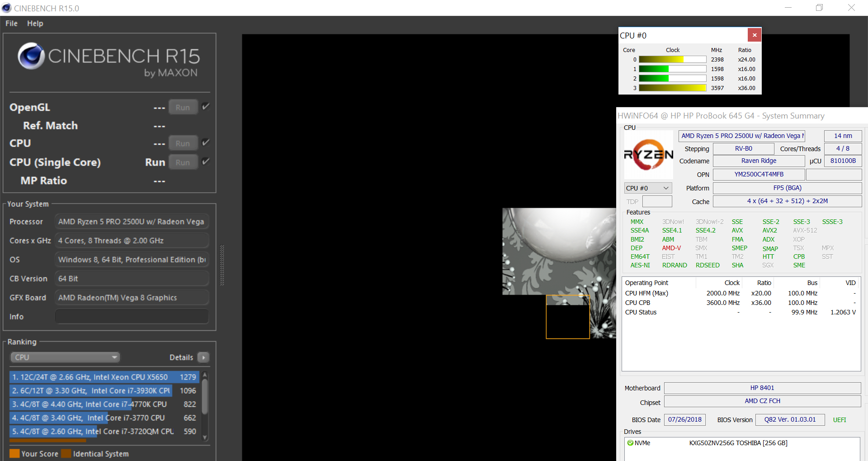Click the orange Your Score swatch
The width and height of the screenshot is (868, 461).
click(14, 453)
